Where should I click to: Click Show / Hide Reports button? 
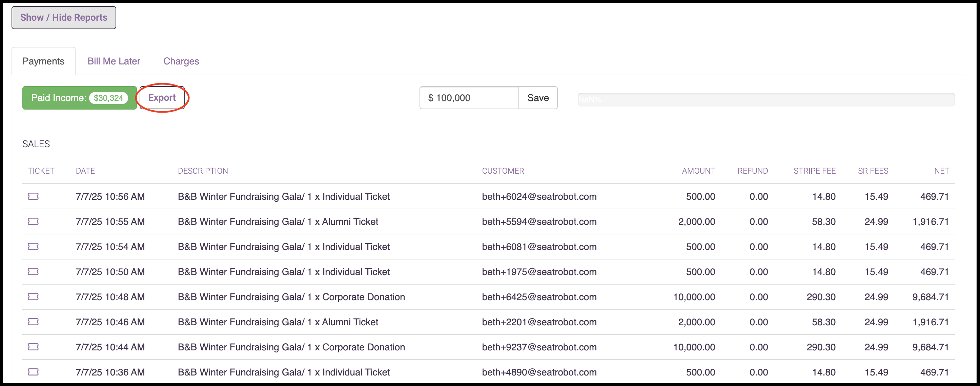[x=64, y=18]
